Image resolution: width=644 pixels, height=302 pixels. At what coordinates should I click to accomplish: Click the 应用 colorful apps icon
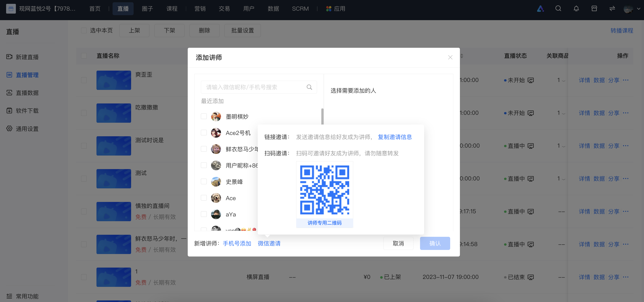click(x=329, y=9)
